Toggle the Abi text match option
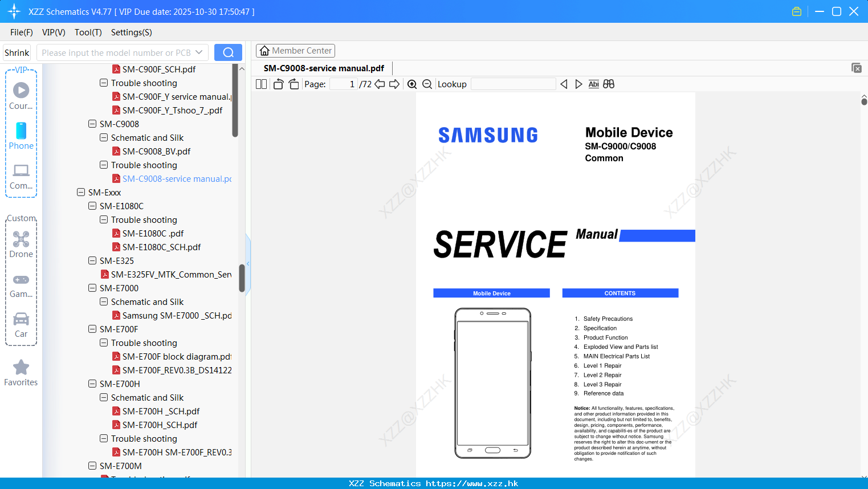The height and width of the screenshot is (489, 868). coord(593,84)
